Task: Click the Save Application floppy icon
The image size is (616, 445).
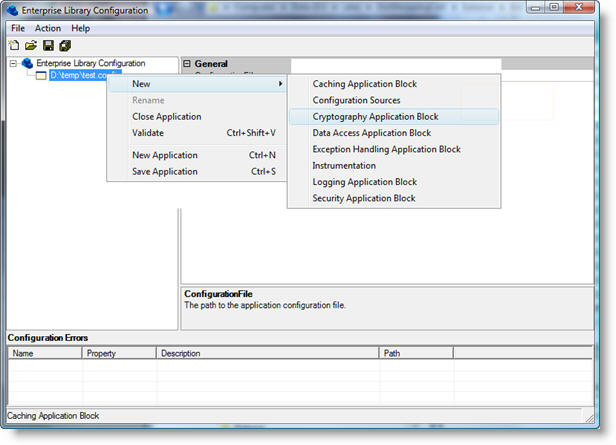Action: 48,46
